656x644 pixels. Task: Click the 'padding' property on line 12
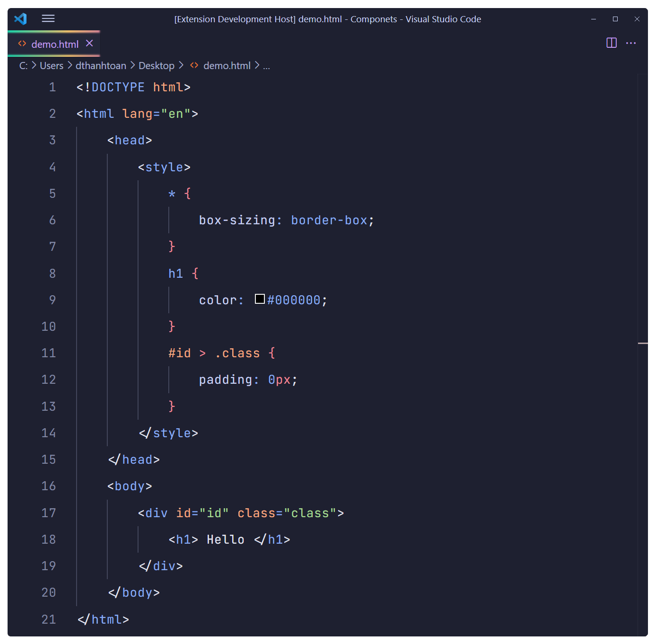[226, 380]
